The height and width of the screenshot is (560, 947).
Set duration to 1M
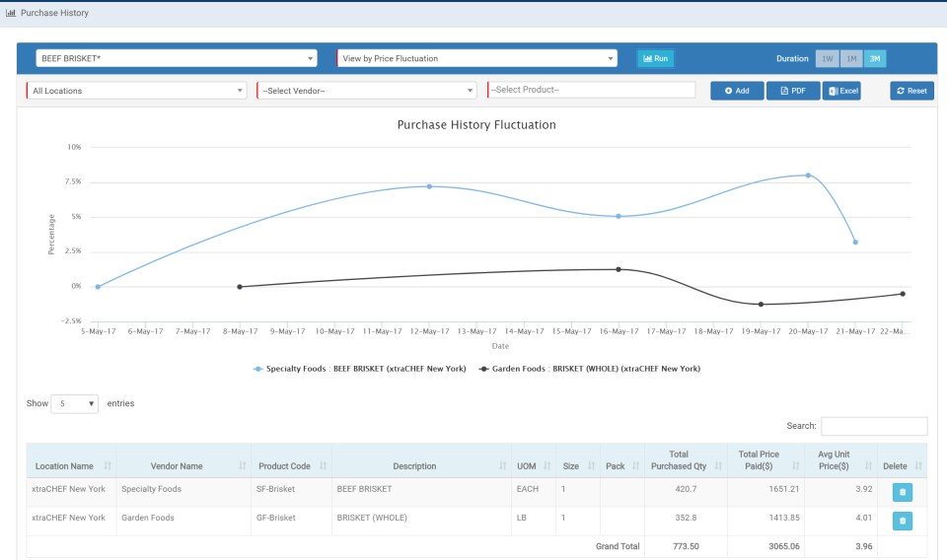pyautogui.click(x=851, y=58)
